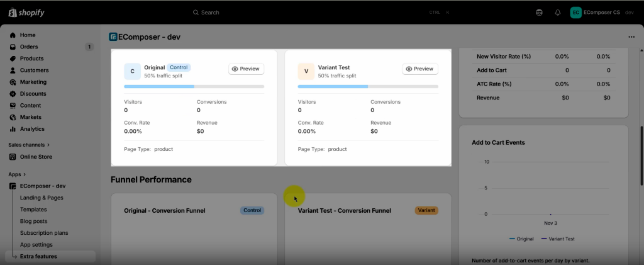Open the three-dot app menu
The height and width of the screenshot is (265, 644).
631,37
